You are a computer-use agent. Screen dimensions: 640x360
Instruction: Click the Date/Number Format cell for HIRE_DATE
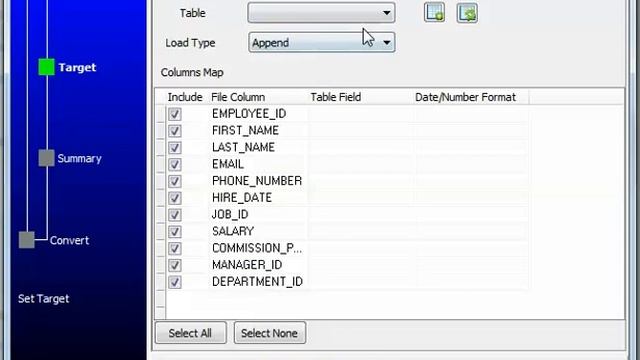(471, 198)
